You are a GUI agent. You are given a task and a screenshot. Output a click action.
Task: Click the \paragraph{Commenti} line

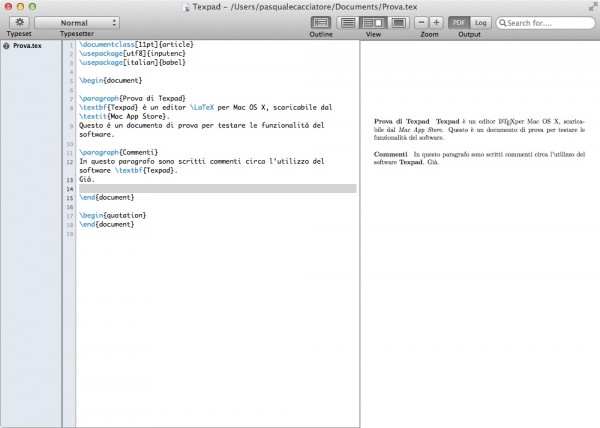tap(119, 152)
